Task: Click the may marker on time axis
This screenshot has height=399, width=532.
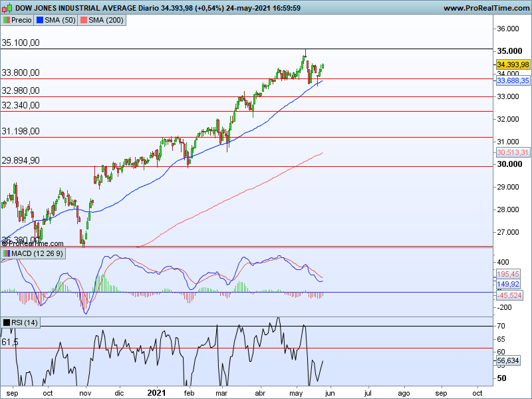Action: point(296,393)
